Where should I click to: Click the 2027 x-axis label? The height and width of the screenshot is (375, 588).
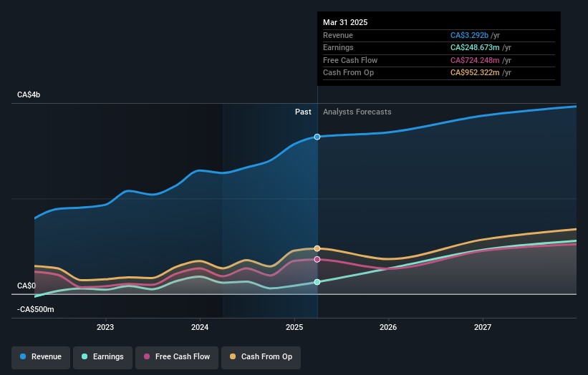tap(483, 327)
